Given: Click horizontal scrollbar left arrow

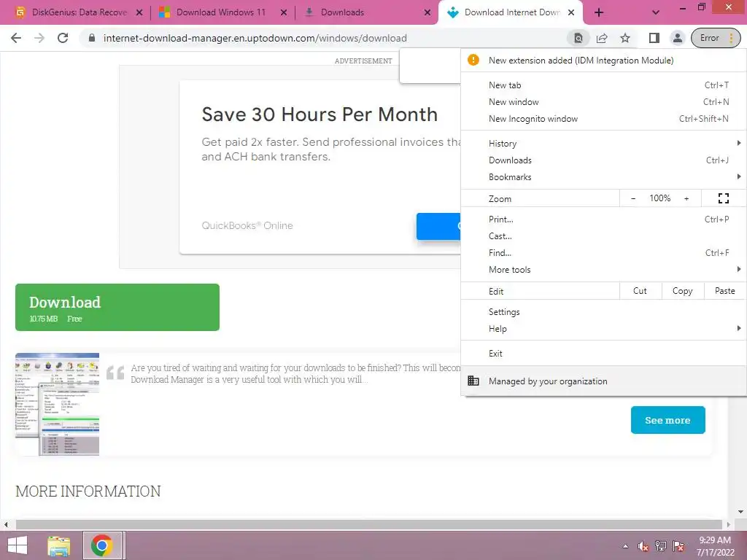Looking at the screenshot, I should pyautogui.click(x=6, y=525).
